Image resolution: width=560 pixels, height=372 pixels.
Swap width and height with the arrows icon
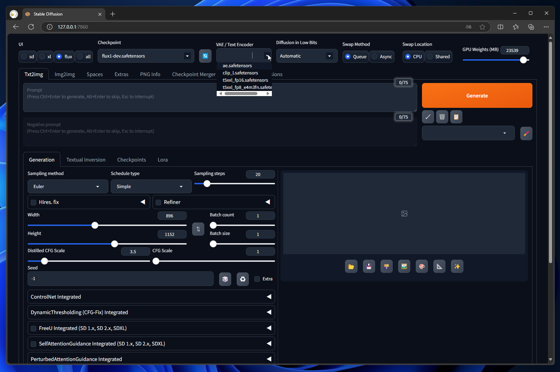(x=198, y=229)
